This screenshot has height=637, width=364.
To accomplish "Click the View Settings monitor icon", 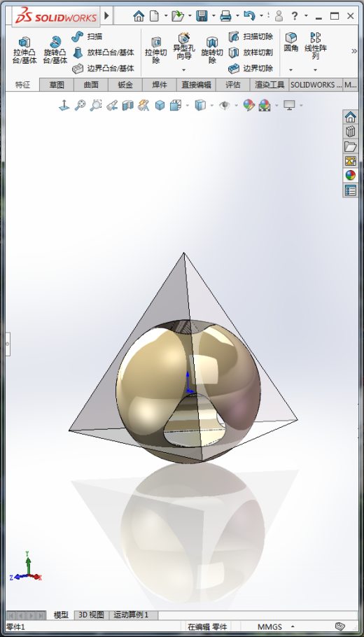I will tap(289, 106).
